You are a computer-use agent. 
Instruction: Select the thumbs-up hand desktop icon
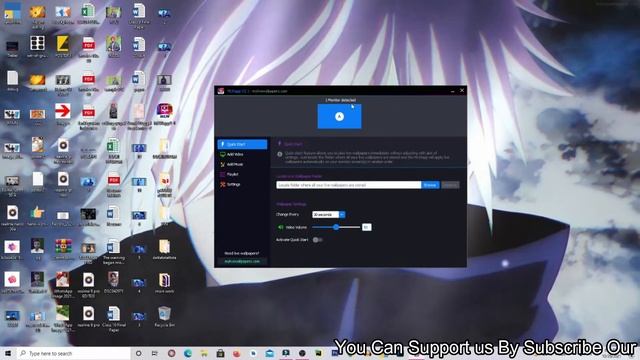(38, 215)
